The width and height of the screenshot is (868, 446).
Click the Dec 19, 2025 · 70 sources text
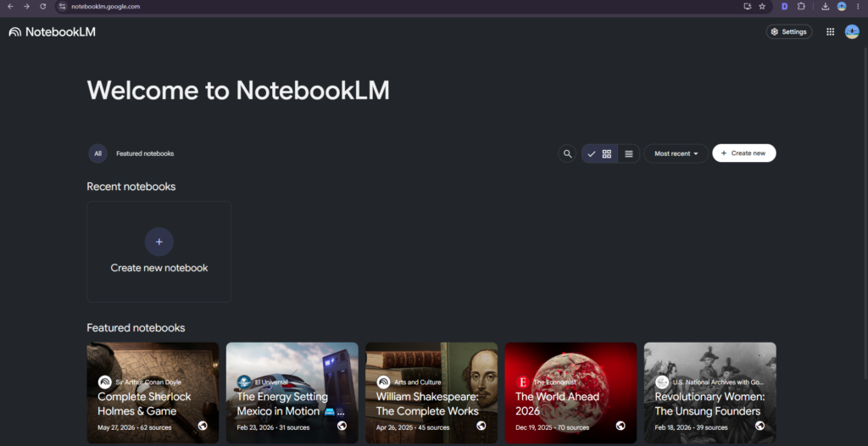pyautogui.click(x=552, y=427)
